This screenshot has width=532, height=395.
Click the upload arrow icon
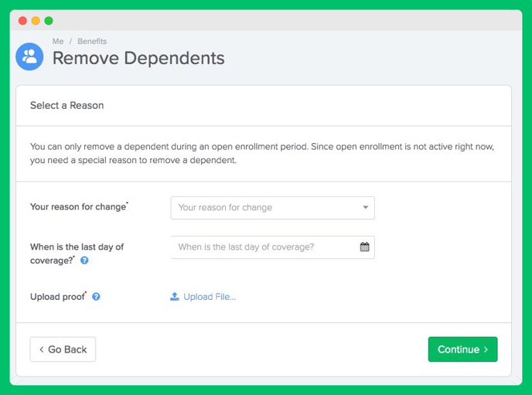click(175, 296)
